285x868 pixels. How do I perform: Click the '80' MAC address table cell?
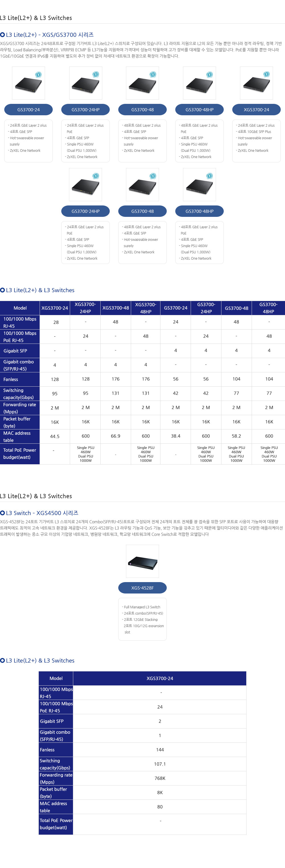coord(160,807)
